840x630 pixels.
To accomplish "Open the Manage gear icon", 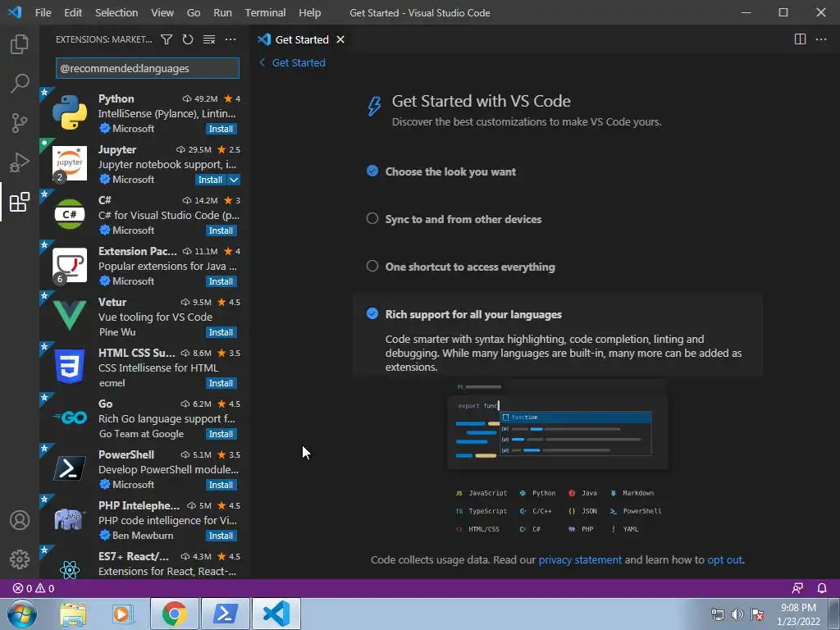I will [20, 559].
